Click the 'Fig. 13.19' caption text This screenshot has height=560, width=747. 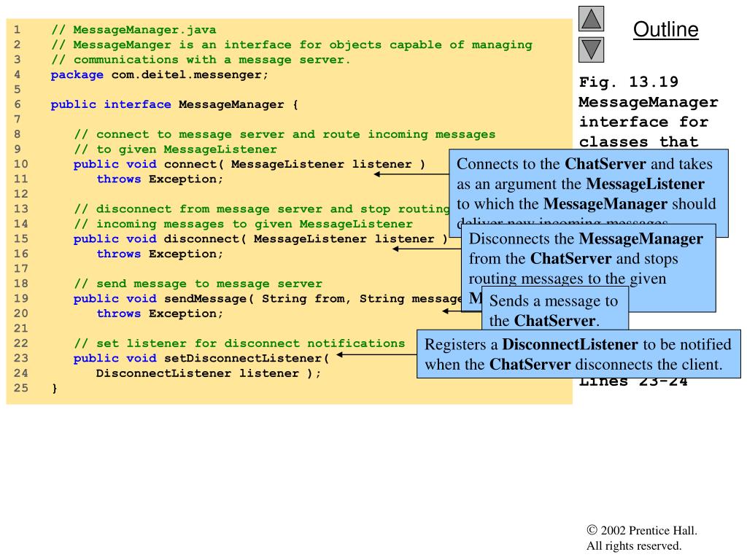628,82
